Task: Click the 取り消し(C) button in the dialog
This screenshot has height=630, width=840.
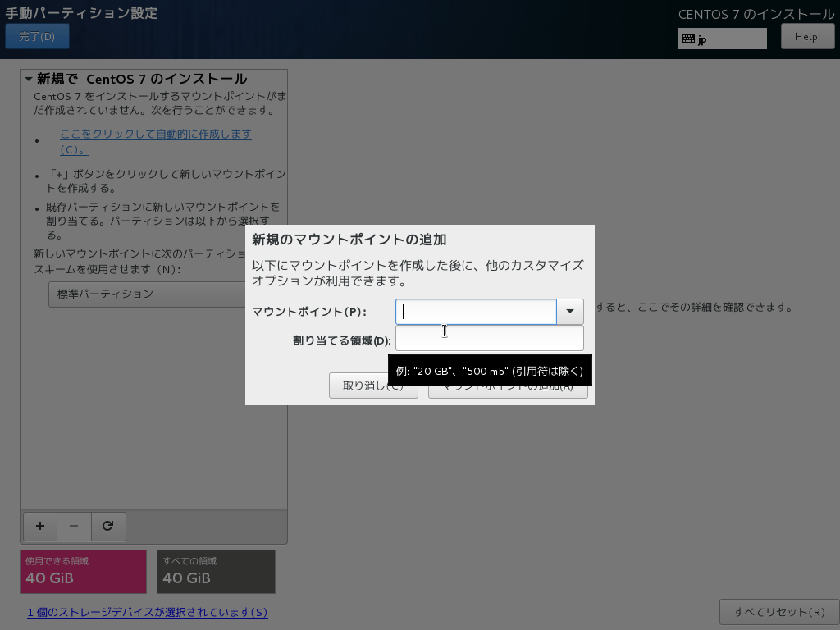Action: pyautogui.click(x=374, y=386)
